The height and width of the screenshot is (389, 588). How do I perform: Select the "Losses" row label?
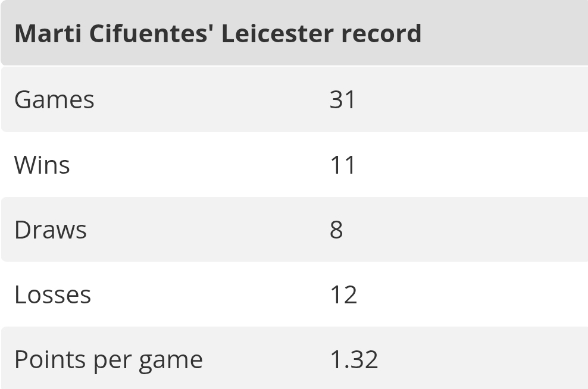click(52, 294)
